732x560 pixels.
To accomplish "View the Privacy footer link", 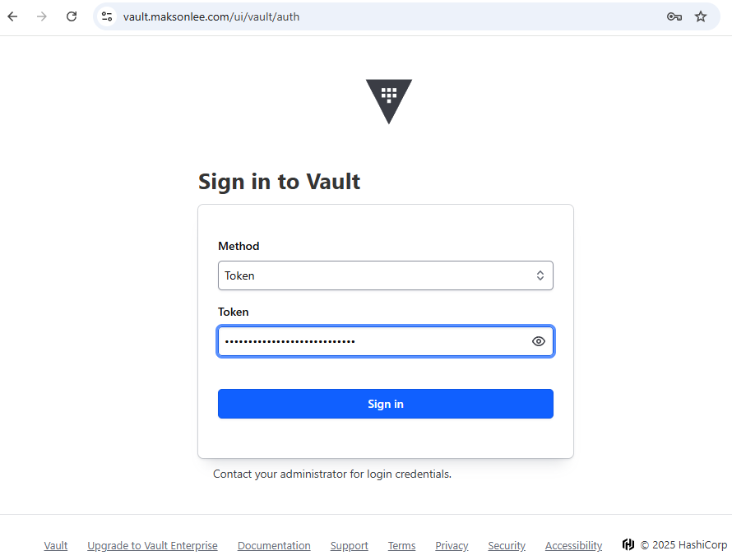I will click(x=452, y=545).
